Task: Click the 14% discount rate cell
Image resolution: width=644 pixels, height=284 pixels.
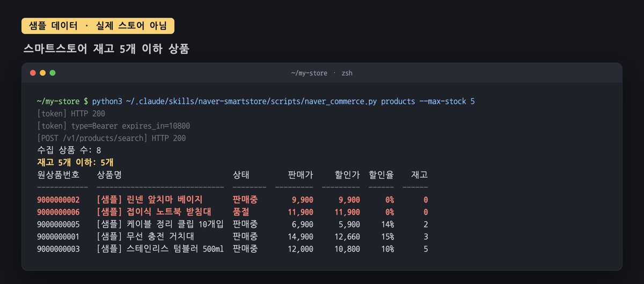Action: coord(387,224)
